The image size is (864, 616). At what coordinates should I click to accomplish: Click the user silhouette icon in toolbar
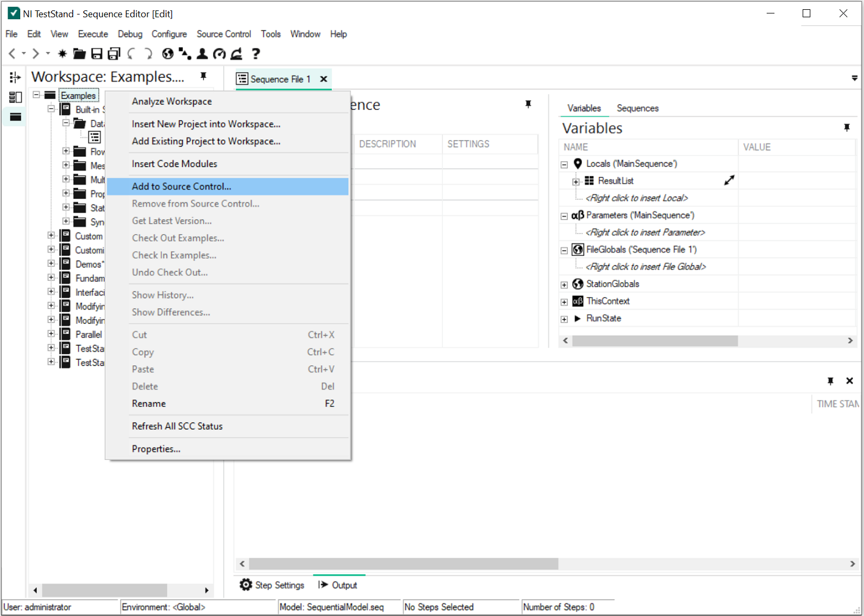(x=202, y=54)
